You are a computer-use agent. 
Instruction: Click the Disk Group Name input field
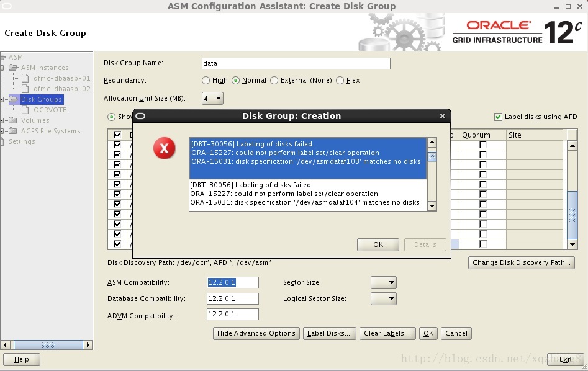point(296,63)
